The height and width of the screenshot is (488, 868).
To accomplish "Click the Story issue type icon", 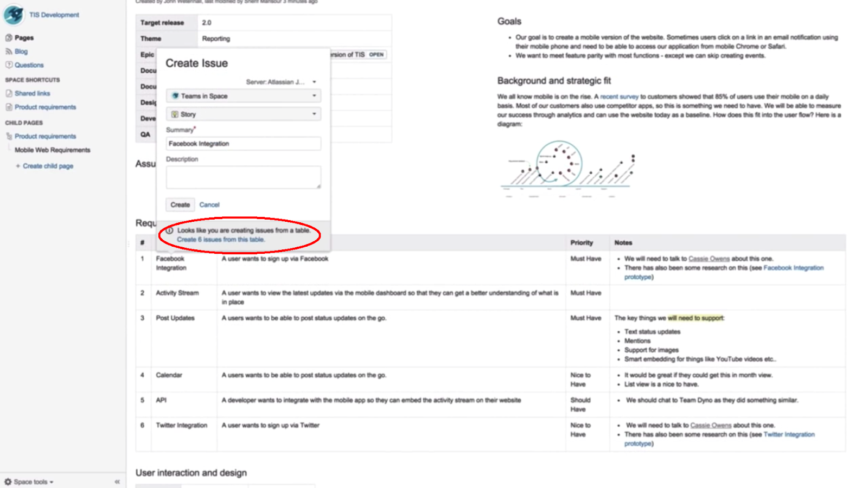I will (x=175, y=114).
